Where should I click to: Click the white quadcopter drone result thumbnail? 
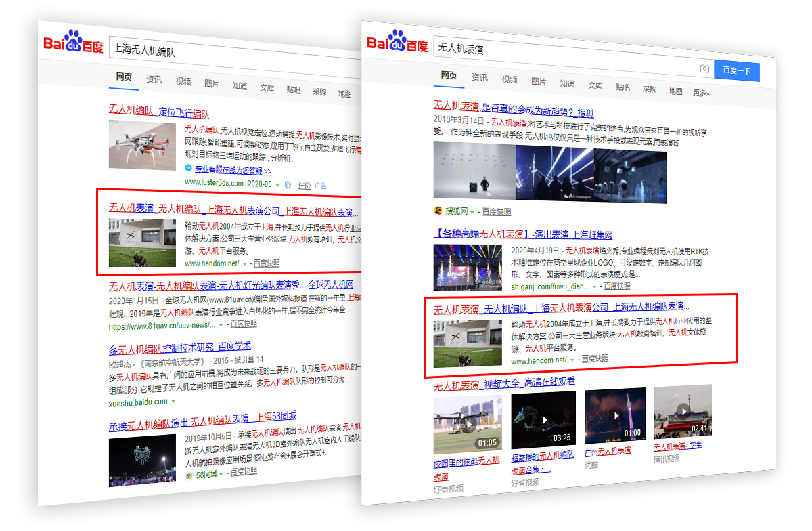[x=142, y=146]
